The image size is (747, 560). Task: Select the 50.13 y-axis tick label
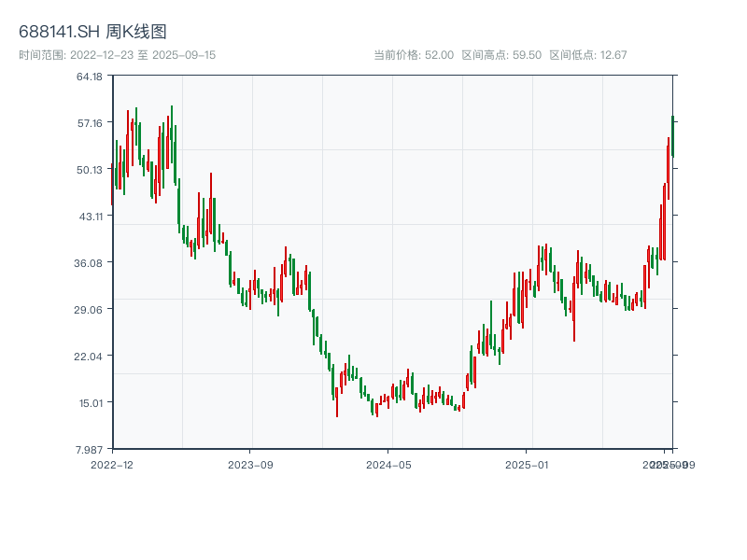click(90, 170)
